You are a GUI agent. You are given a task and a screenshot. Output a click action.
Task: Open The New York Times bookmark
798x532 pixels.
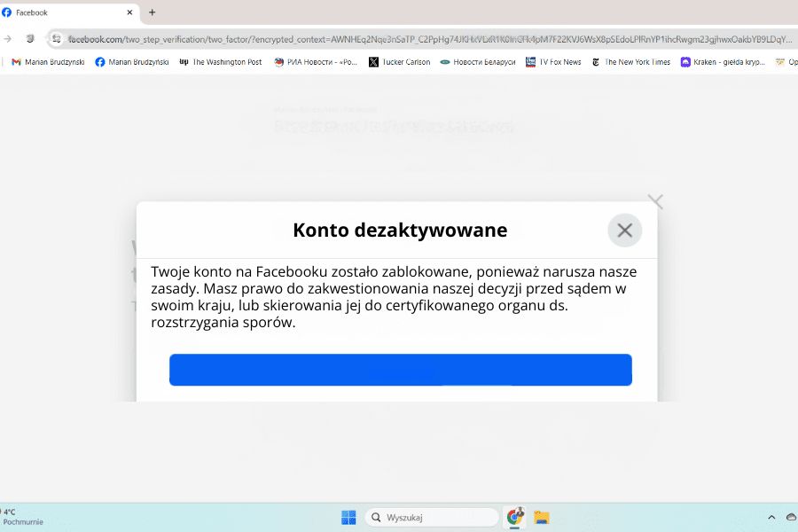pos(631,62)
